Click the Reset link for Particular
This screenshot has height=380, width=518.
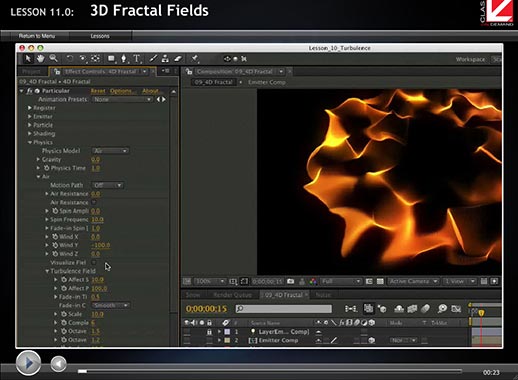98,91
